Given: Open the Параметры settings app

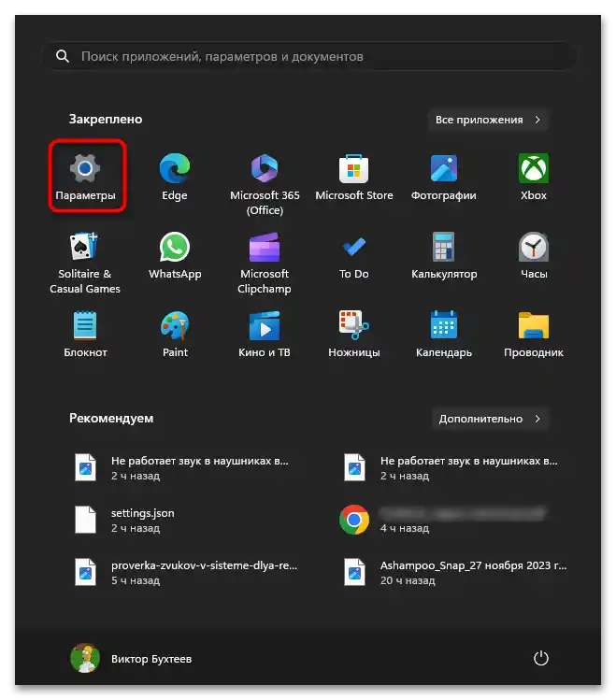Looking at the screenshot, I should [85, 177].
